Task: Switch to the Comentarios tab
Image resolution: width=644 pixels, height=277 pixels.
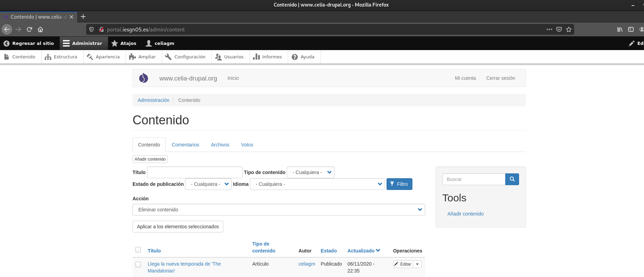Action: click(x=185, y=145)
